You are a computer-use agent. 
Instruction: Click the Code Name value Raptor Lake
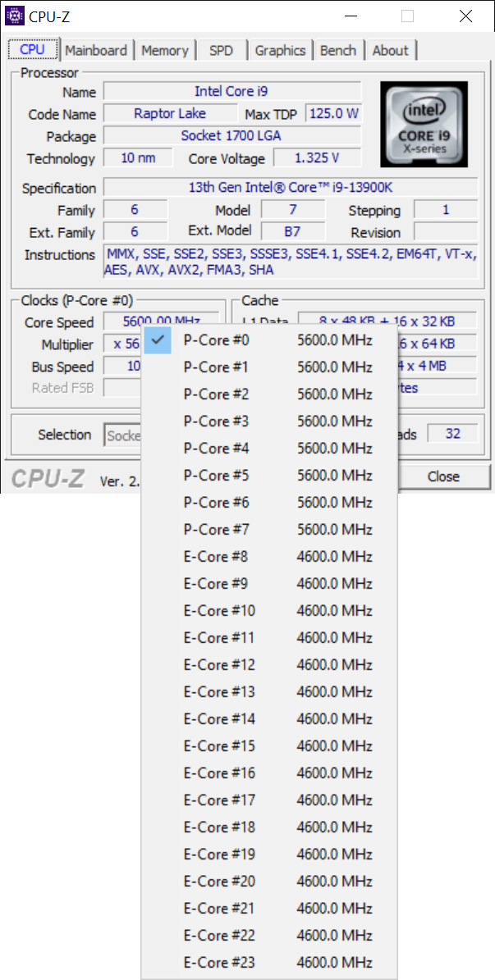point(170,114)
